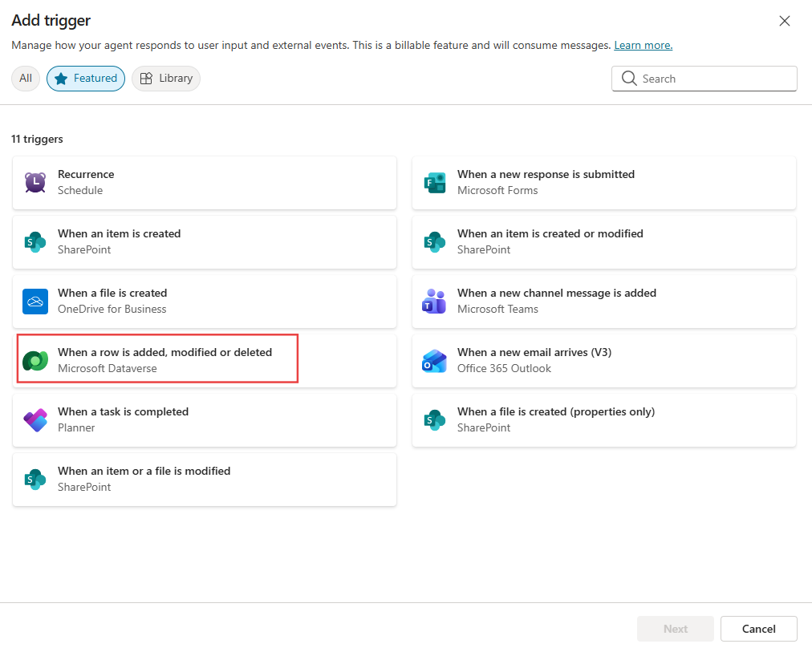Viewport: 812px width, 652px height.
Task: Click the Microsoft Forms icon
Action: [x=434, y=183]
